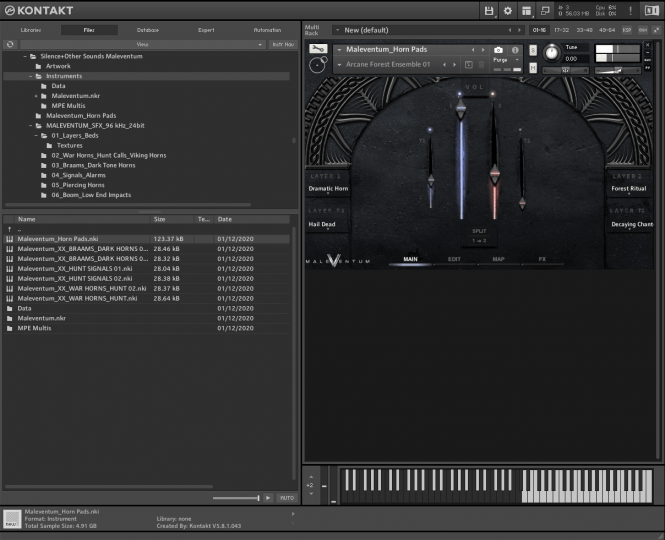Open the instrument MAP page
Viewport: 665px width, 540px height.
point(498,259)
